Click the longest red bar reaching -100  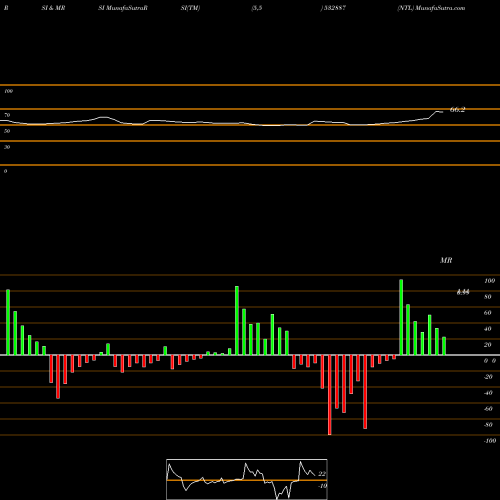(330, 395)
